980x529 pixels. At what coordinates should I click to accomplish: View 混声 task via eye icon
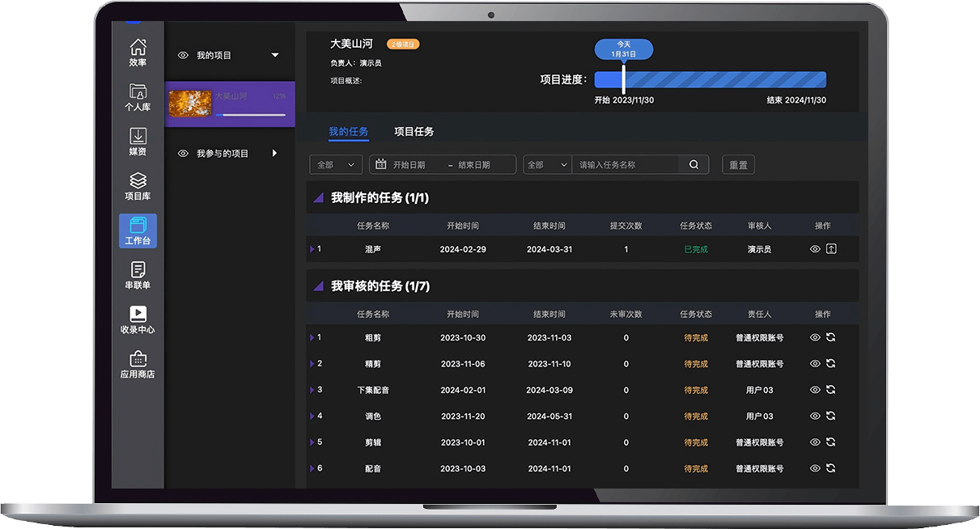[815, 249]
